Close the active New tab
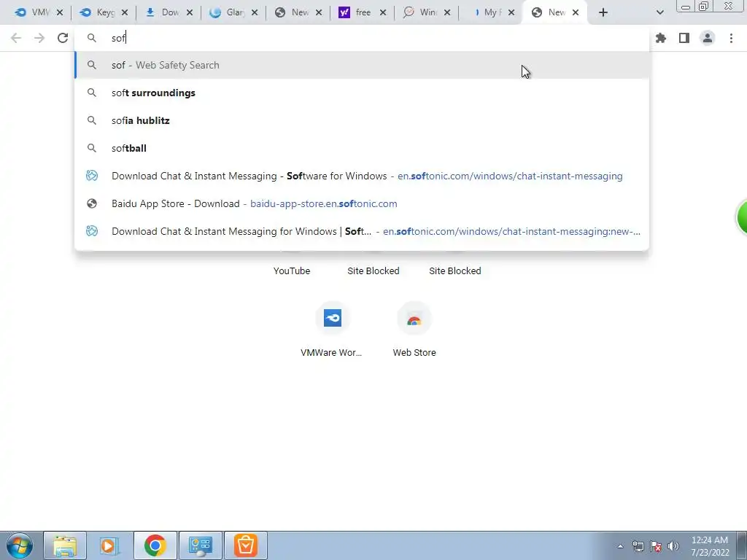 click(576, 13)
